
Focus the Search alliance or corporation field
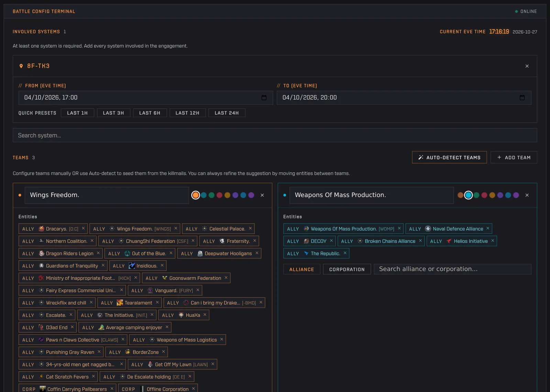[x=452, y=269]
